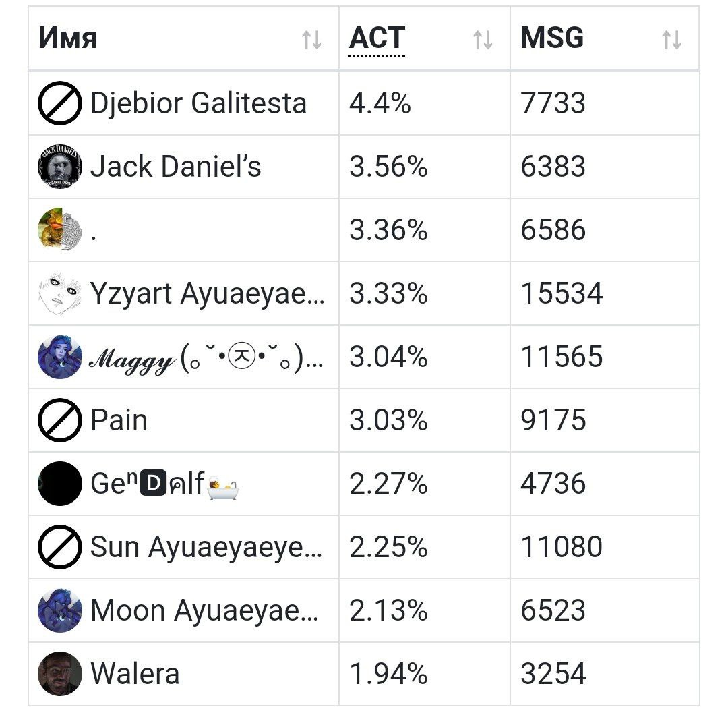Click Djebior Galitesta's blocked avatar icon
This screenshot has height=717, width=728.
pyautogui.click(x=60, y=103)
